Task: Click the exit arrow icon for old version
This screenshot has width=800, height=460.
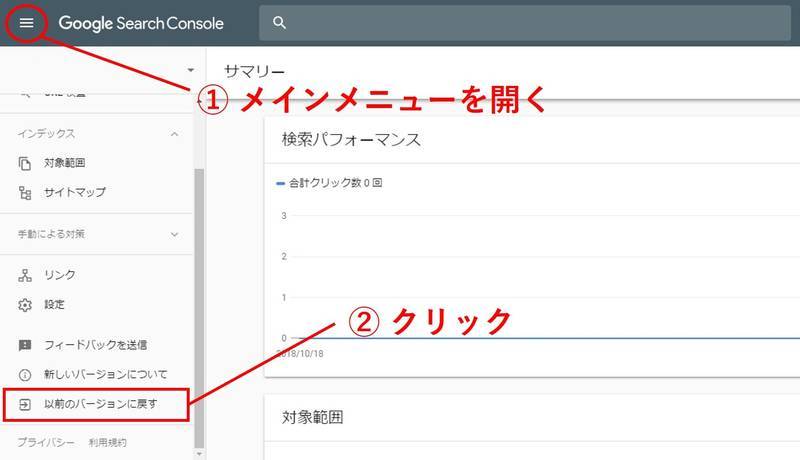Action: [x=24, y=404]
